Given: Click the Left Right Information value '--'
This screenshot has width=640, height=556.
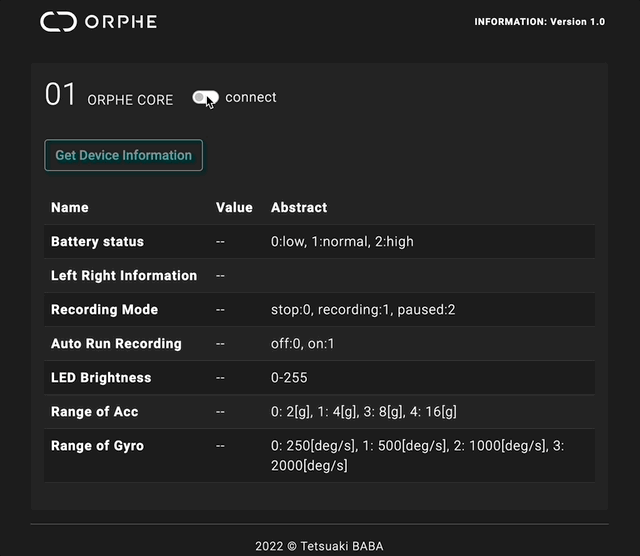Looking at the screenshot, I should click(x=220, y=276).
